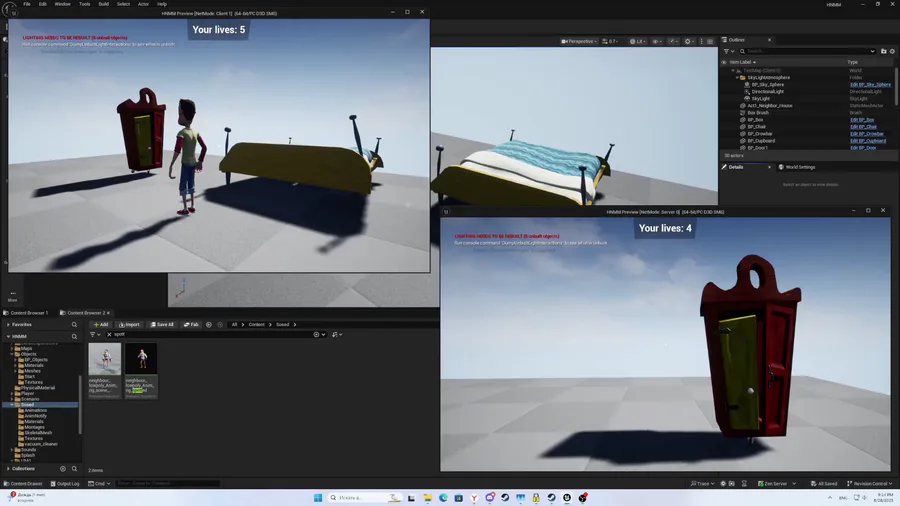Screen dimensions: 900x506
Task: Select the first neighbour animation asset thumbnail
Action: (x=104, y=359)
